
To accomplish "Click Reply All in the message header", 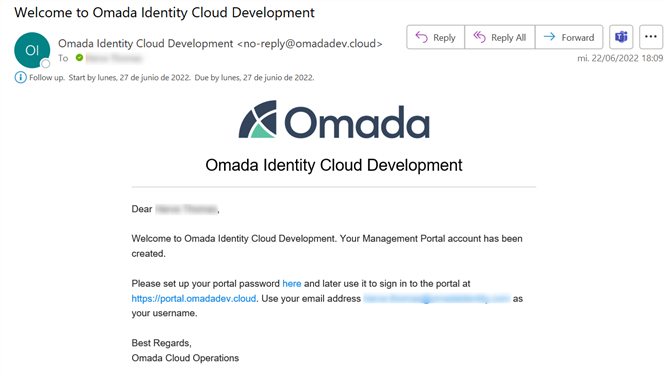I will (500, 37).
